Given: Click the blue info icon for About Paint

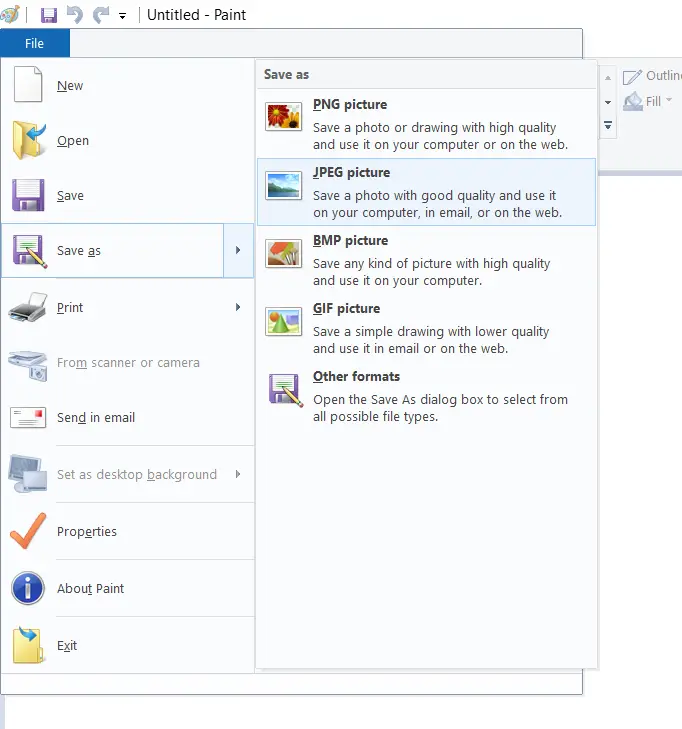Looking at the screenshot, I should (x=28, y=588).
